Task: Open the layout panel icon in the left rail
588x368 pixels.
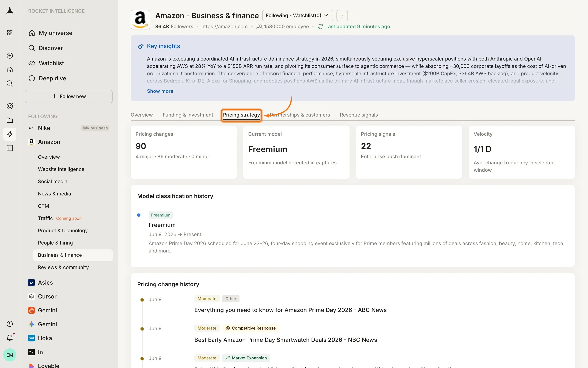Action: tap(10, 148)
